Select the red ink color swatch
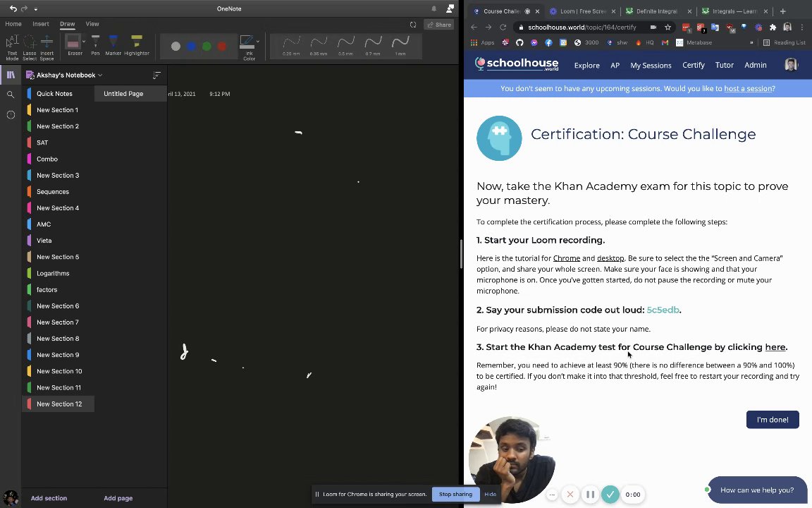 click(x=221, y=47)
